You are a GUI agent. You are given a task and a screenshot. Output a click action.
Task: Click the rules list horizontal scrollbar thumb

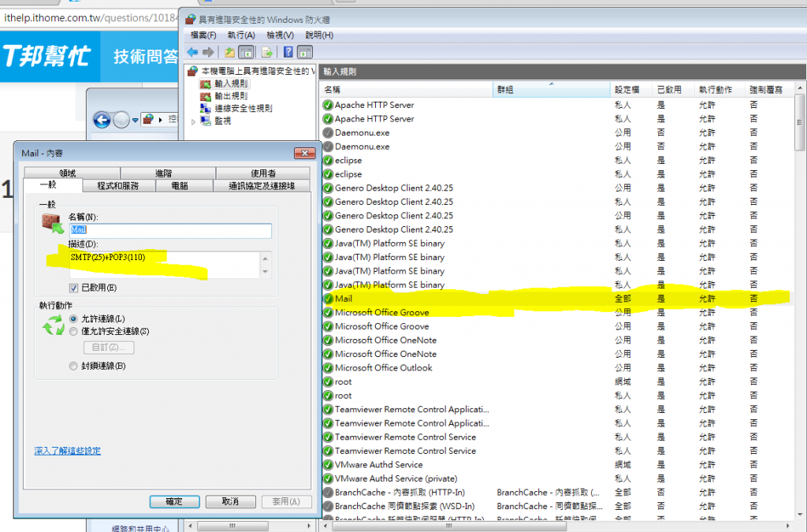tap(449, 526)
